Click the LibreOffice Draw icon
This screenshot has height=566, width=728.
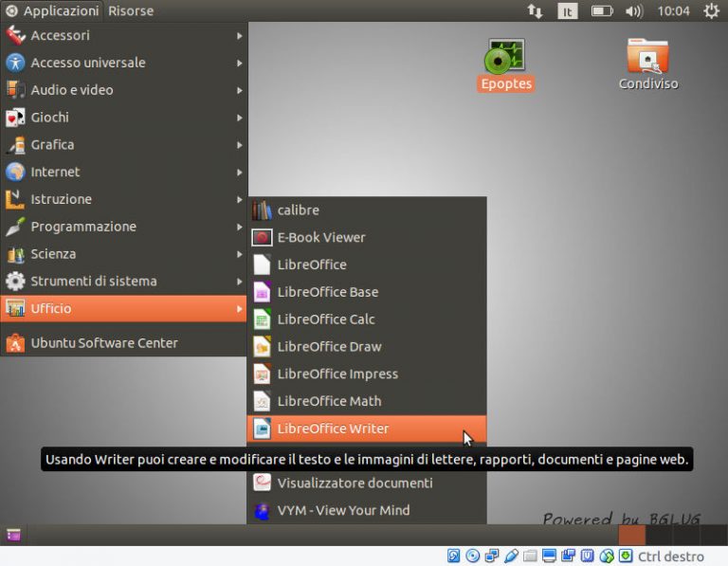tap(262, 347)
